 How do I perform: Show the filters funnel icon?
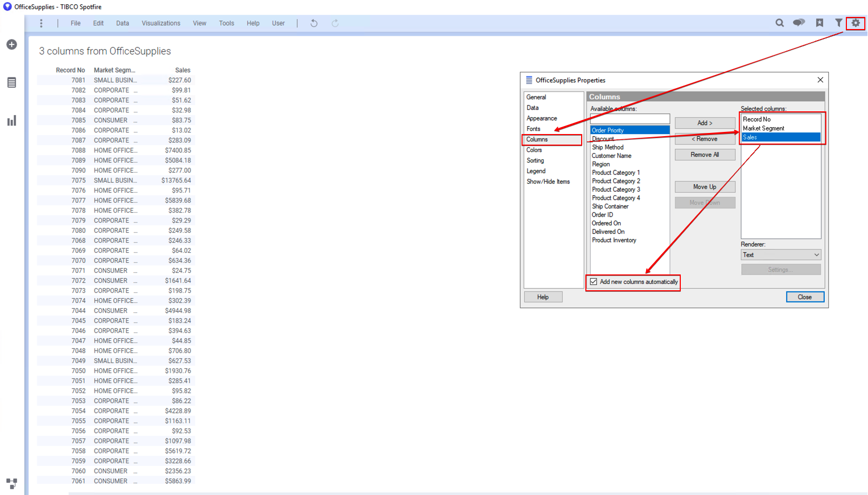(838, 23)
